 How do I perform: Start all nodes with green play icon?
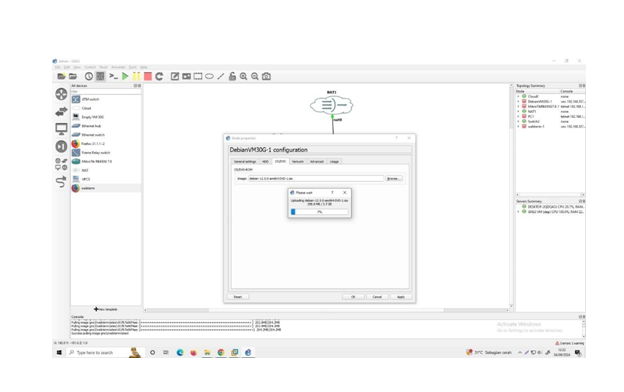point(125,76)
